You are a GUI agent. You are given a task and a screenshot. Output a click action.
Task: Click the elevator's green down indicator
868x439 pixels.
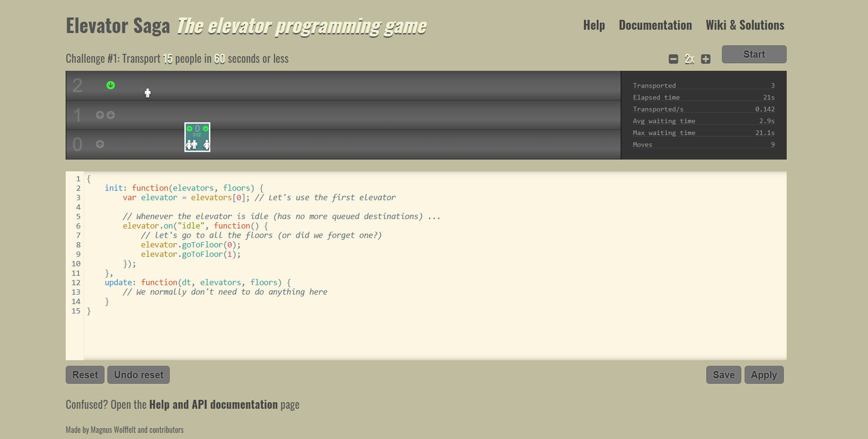(x=206, y=129)
